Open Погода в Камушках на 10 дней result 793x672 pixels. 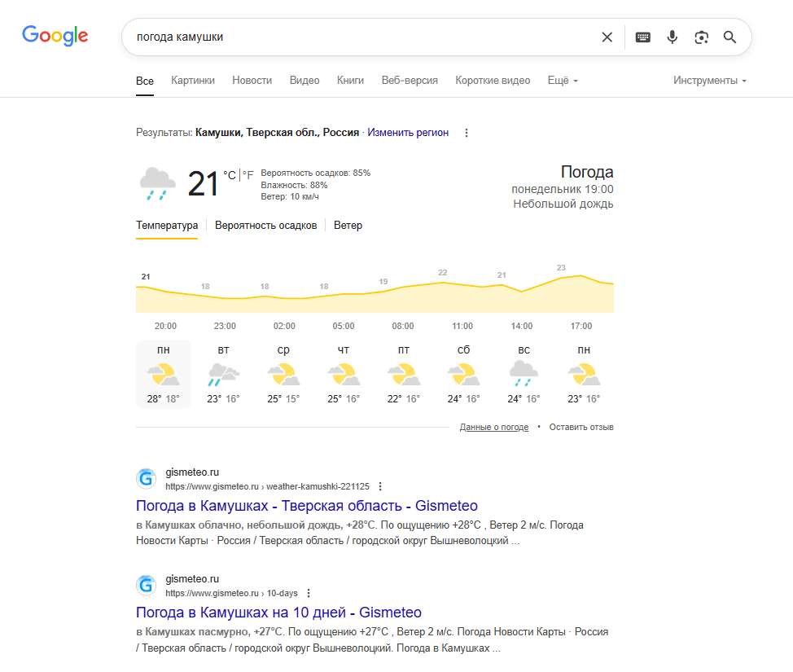click(278, 613)
